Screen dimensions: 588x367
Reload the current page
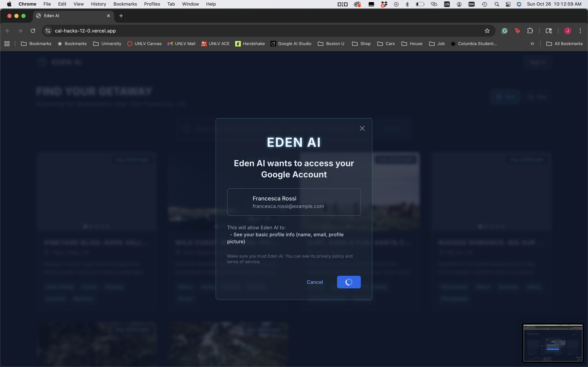(x=33, y=31)
